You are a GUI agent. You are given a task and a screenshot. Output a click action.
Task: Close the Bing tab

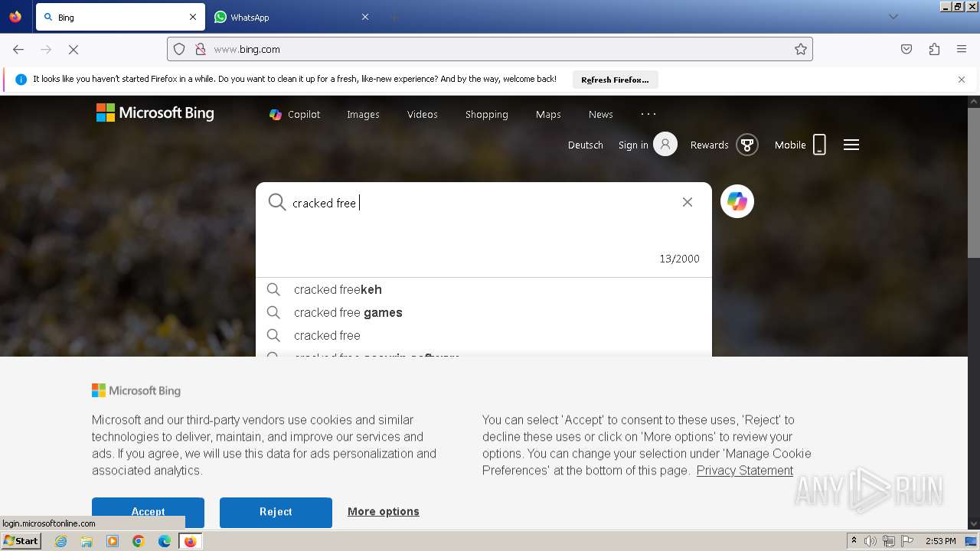[193, 17]
